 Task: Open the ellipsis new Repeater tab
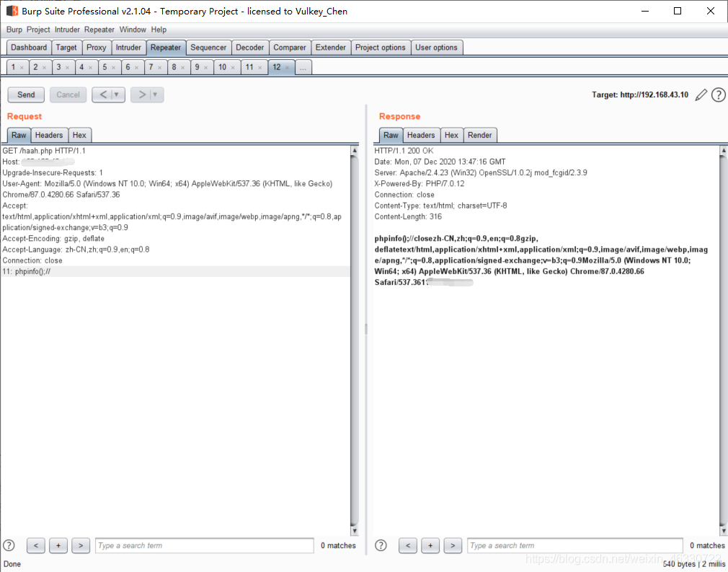click(x=303, y=67)
